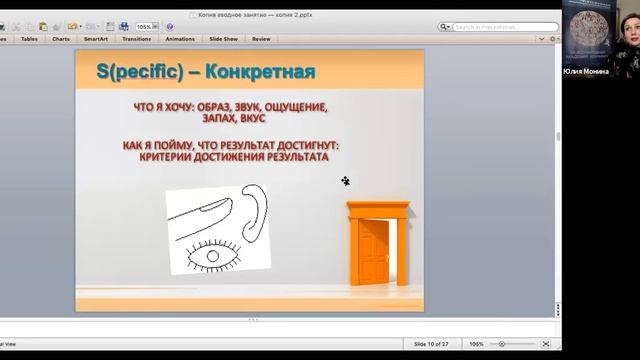The width and height of the screenshot is (640, 360).
Task: Click the zoom slider handle in status bar
Action: [502, 344]
